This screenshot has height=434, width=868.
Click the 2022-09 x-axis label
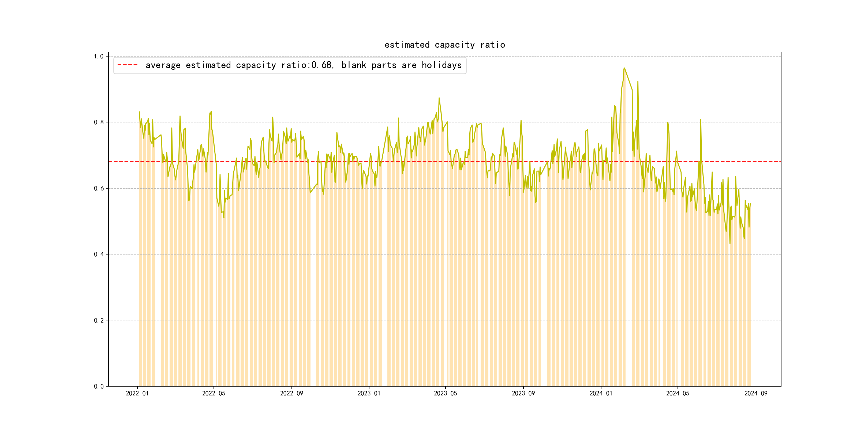click(291, 393)
